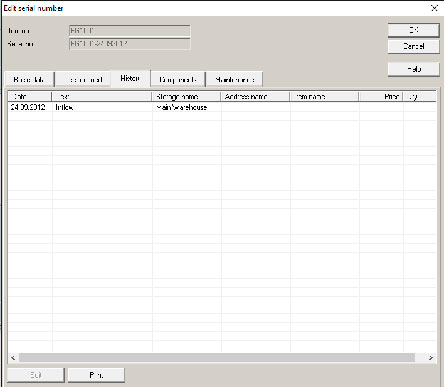Viewport: 445px width, 387px height.
Task: Open Help for this dialog
Action: [x=414, y=69]
